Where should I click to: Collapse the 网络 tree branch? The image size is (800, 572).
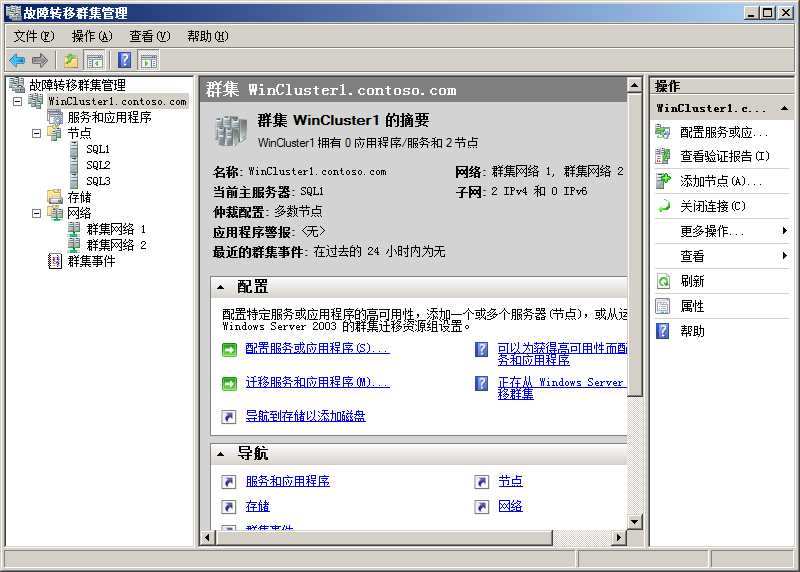pos(37,213)
